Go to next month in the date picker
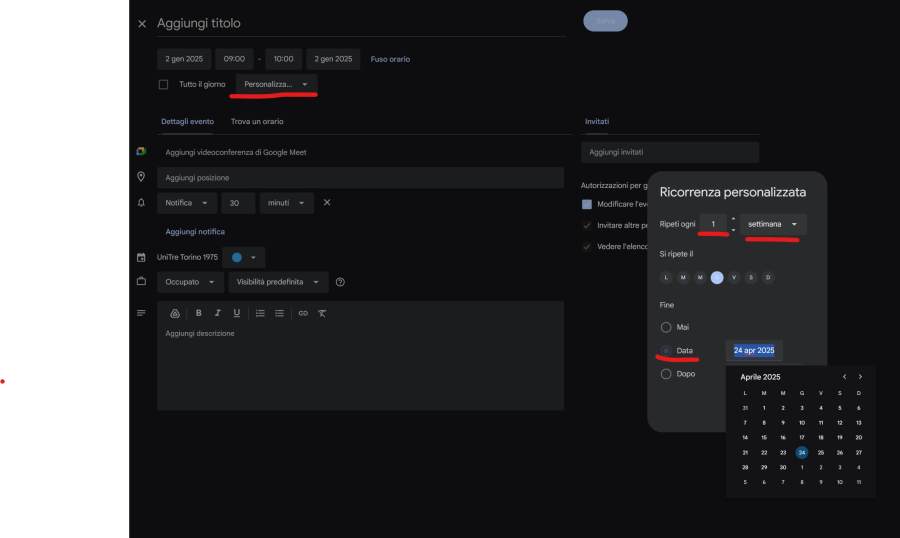900x538 pixels. click(x=860, y=377)
